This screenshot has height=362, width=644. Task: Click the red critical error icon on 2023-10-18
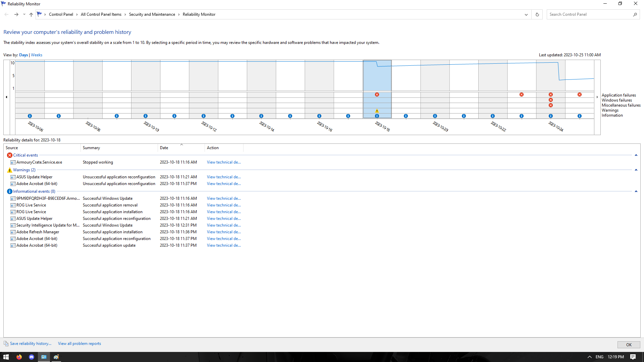(377, 94)
